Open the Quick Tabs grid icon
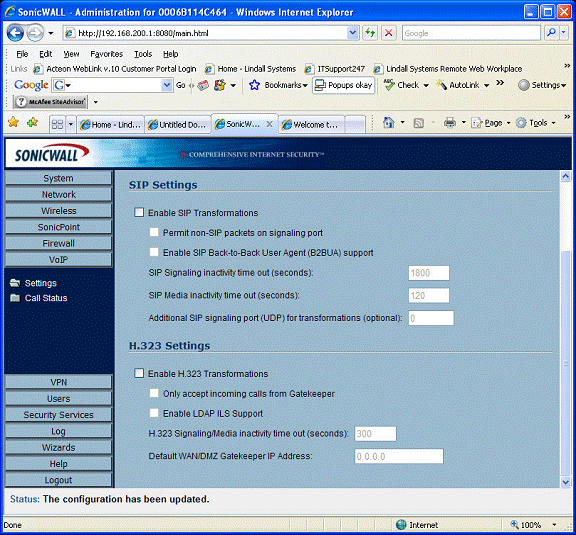 pos(57,124)
